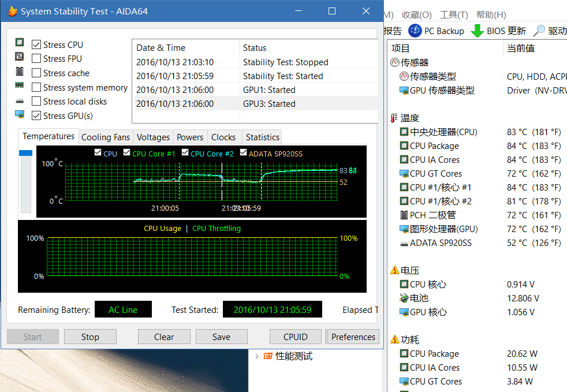
Task: Enable the Stress local disks checkbox
Action: point(36,101)
